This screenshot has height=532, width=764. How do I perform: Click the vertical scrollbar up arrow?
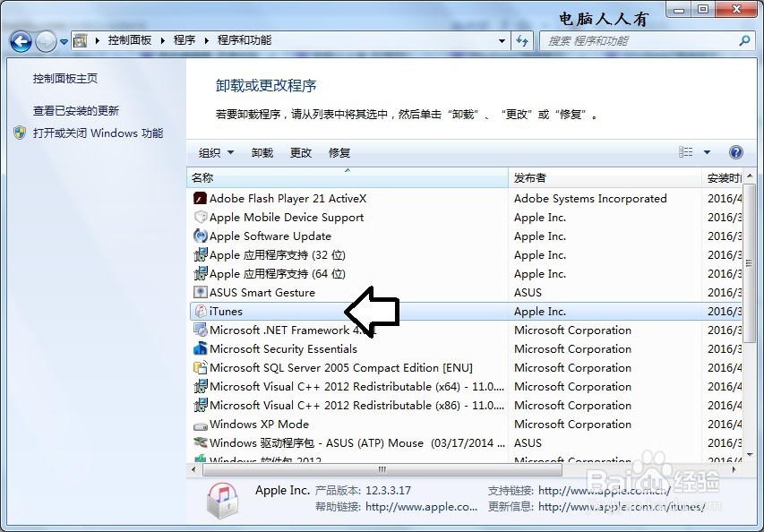[750, 176]
